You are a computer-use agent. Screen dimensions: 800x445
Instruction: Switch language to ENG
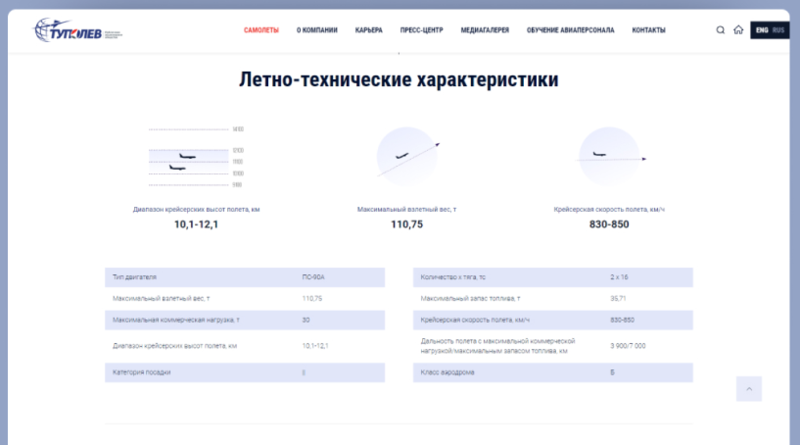(x=762, y=30)
